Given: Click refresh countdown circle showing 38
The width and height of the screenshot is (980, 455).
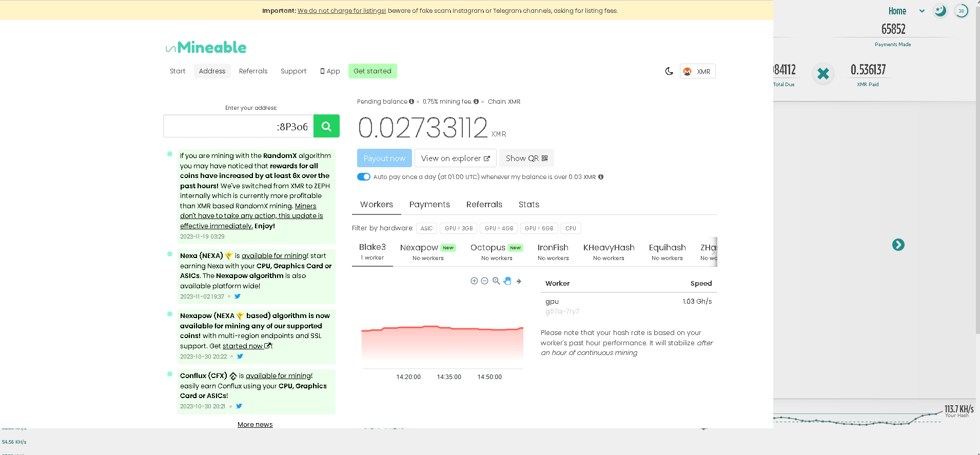Looking at the screenshot, I should (961, 11).
